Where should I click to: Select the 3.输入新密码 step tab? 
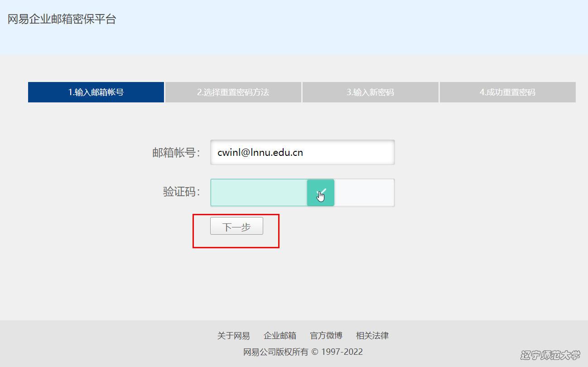(371, 92)
